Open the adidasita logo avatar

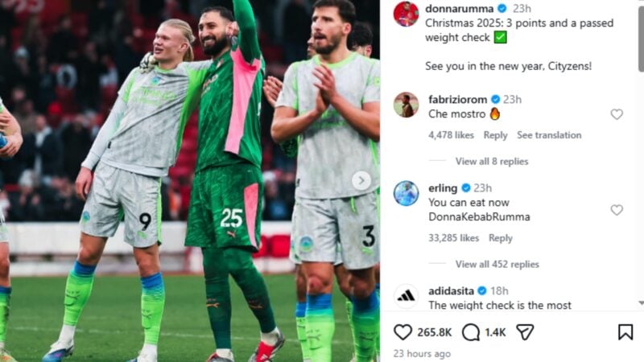[x=406, y=295]
